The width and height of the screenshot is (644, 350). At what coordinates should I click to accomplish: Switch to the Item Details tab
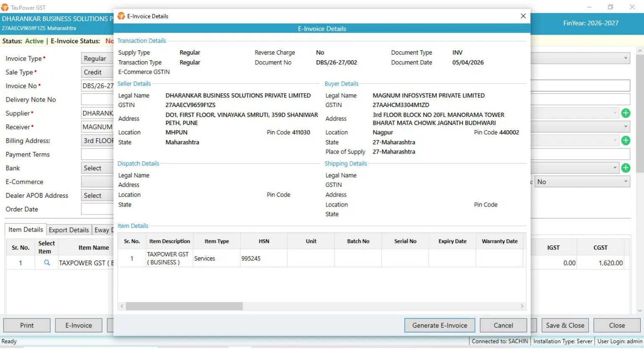[26, 230]
